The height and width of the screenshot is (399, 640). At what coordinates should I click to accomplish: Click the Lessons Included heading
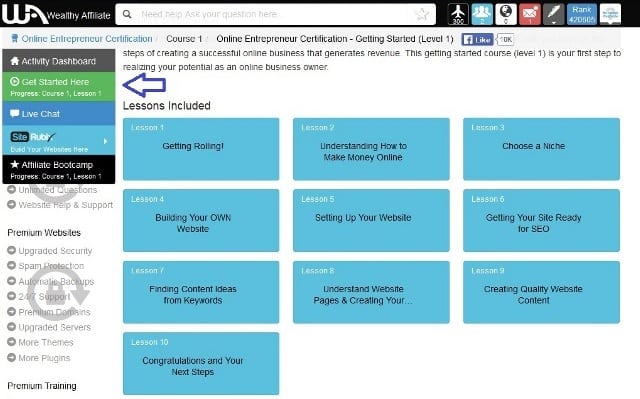tap(167, 106)
